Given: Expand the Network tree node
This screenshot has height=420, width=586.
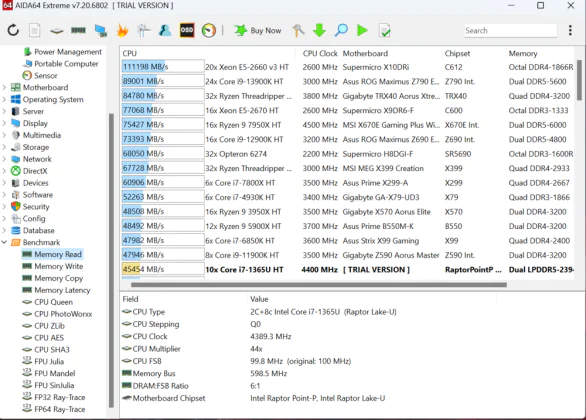Looking at the screenshot, I should coord(4,159).
